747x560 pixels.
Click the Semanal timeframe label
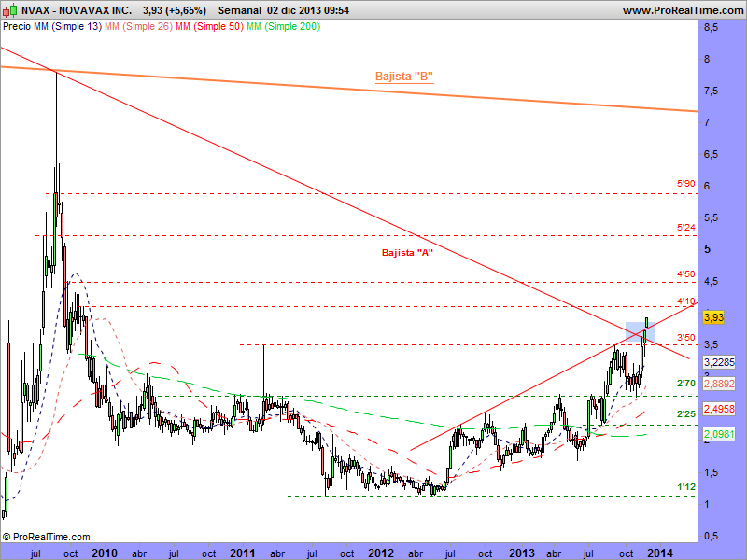(x=240, y=10)
